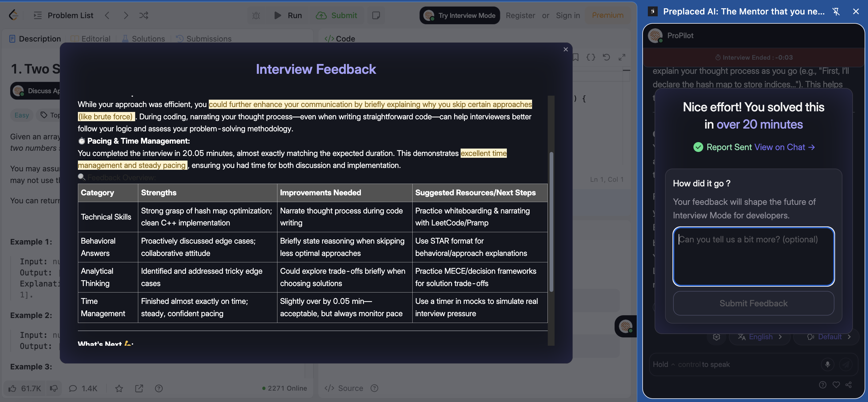Click View on Chat link
Screen dimensions: 868x402
(784, 147)
